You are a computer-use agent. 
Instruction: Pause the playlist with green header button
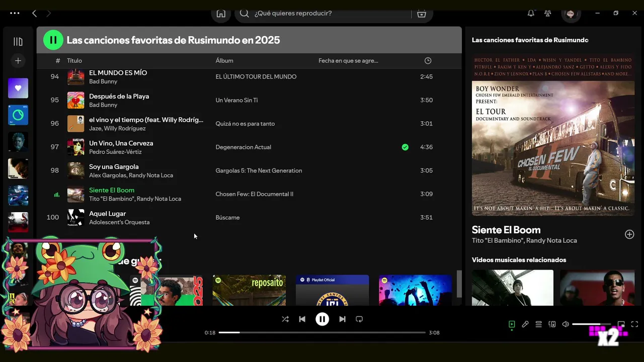click(x=53, y=40)
